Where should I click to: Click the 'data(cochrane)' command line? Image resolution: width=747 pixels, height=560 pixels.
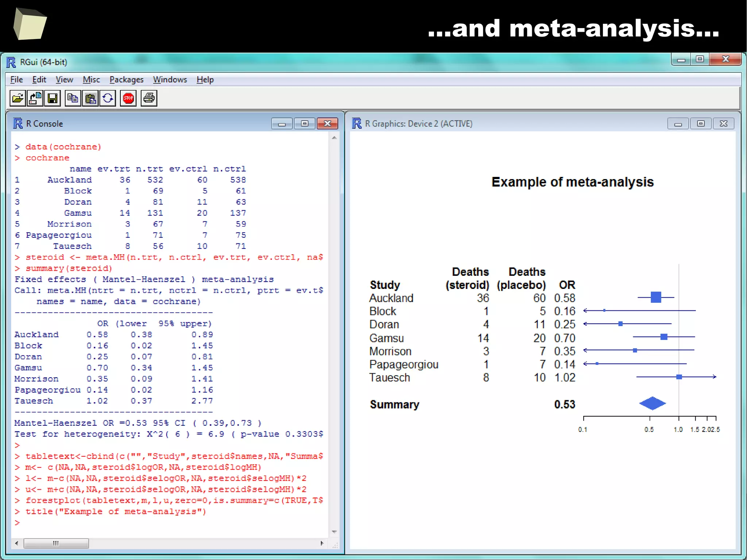coord(58,147)
